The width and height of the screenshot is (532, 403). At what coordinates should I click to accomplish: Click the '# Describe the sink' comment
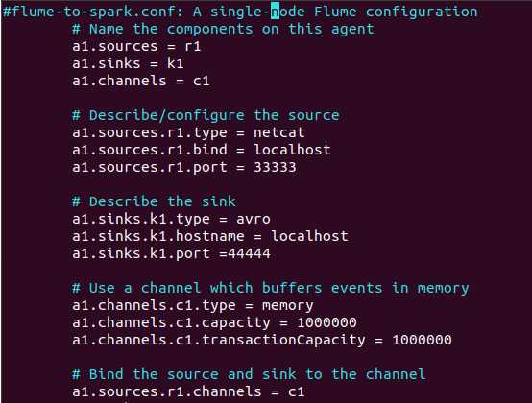154,201
